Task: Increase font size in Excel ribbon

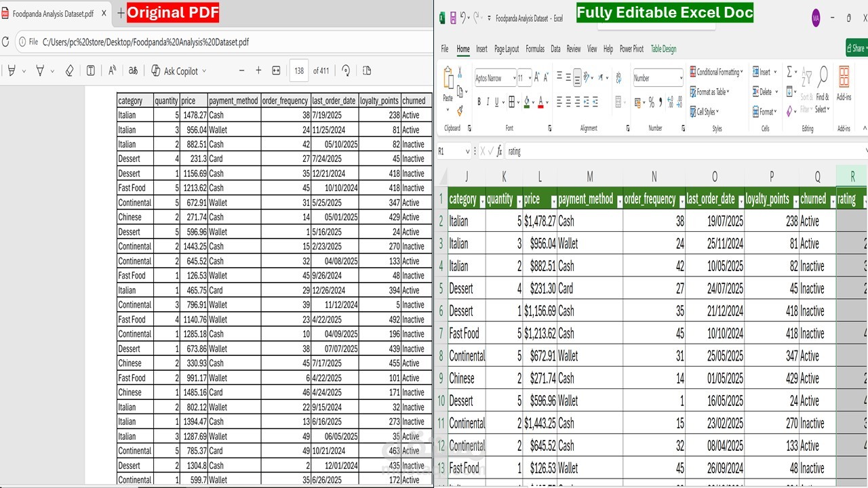Action: (537, 77)
